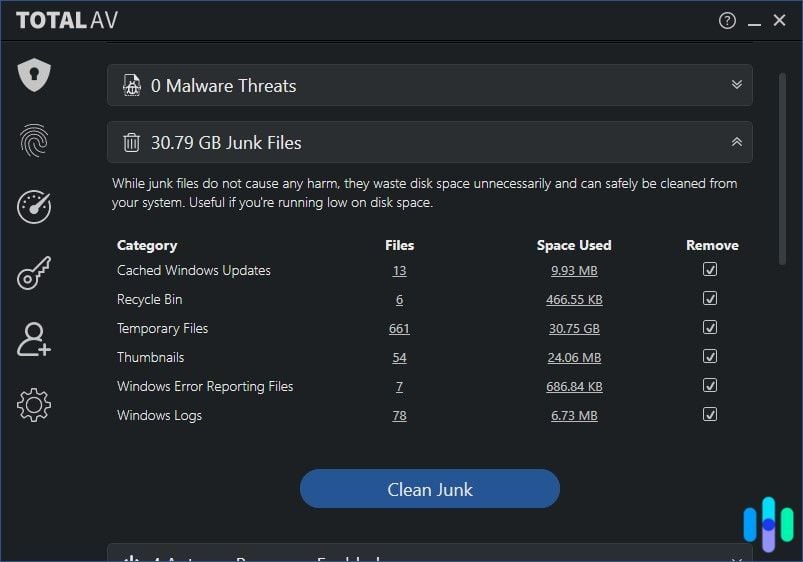Screen dimensions: 803x562
Task: Expand the 0 Malware Threats section
Action: [736, 85]
